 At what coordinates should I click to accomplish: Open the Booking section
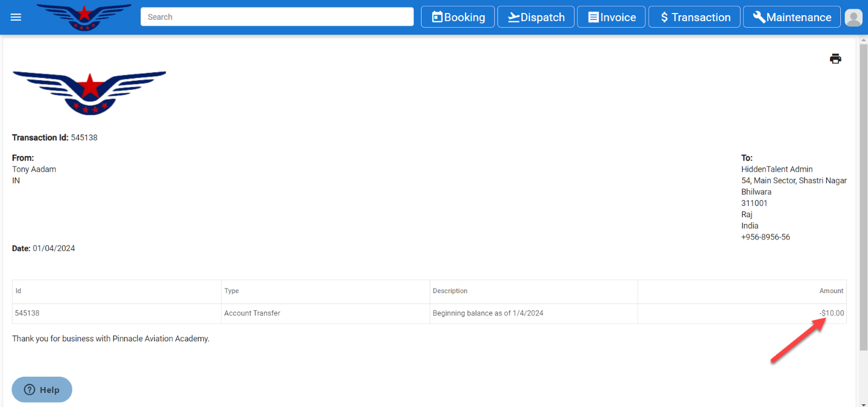tap(458, 17)
